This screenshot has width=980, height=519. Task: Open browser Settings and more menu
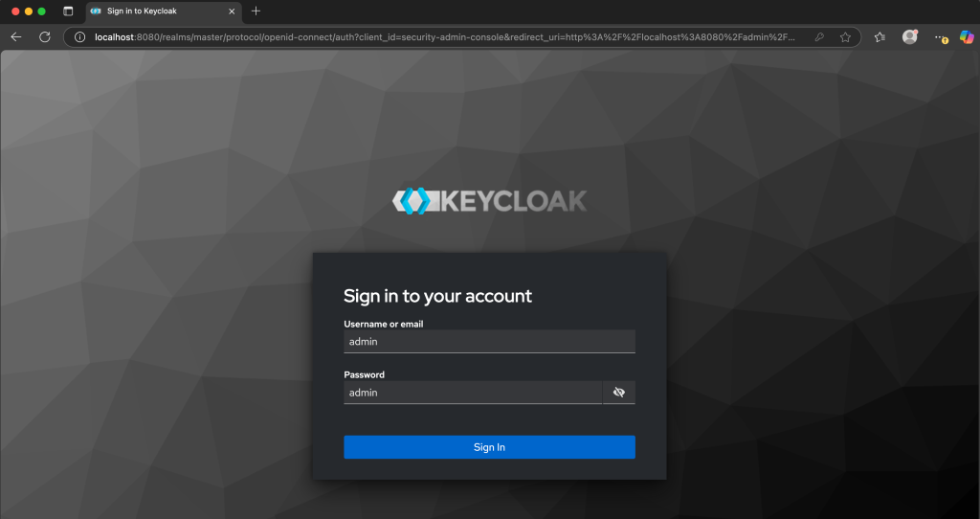[940, 37]
